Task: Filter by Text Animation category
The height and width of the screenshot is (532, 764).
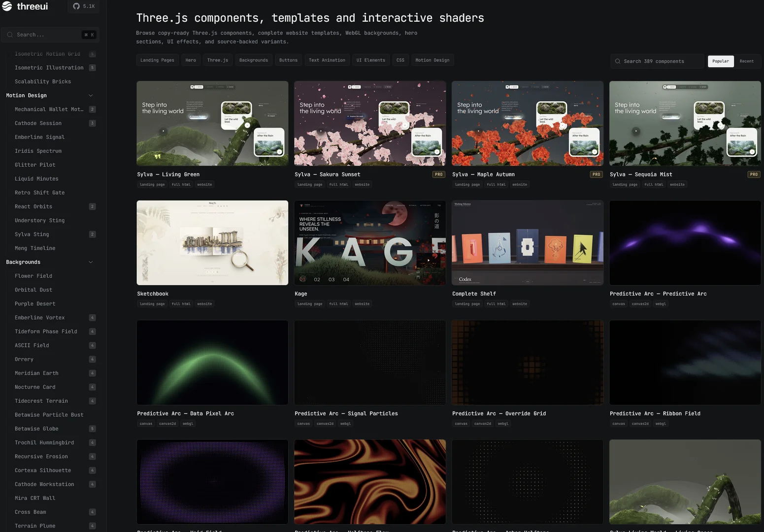Action: coord(327,60)
